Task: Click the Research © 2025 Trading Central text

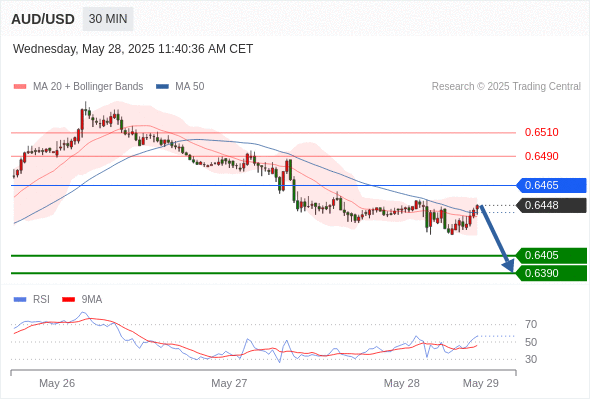Action: pos(506,87)
